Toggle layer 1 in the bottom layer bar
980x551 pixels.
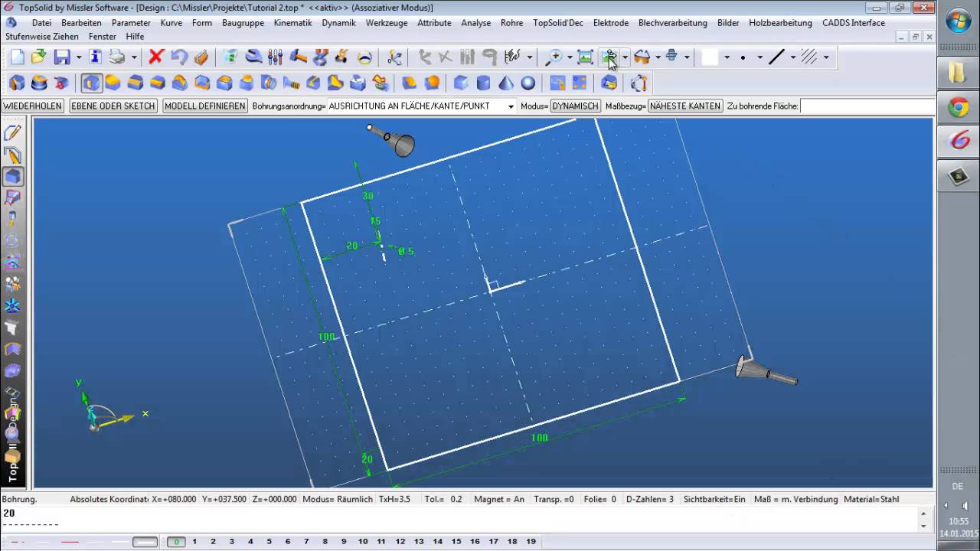[x=194, y=542]
